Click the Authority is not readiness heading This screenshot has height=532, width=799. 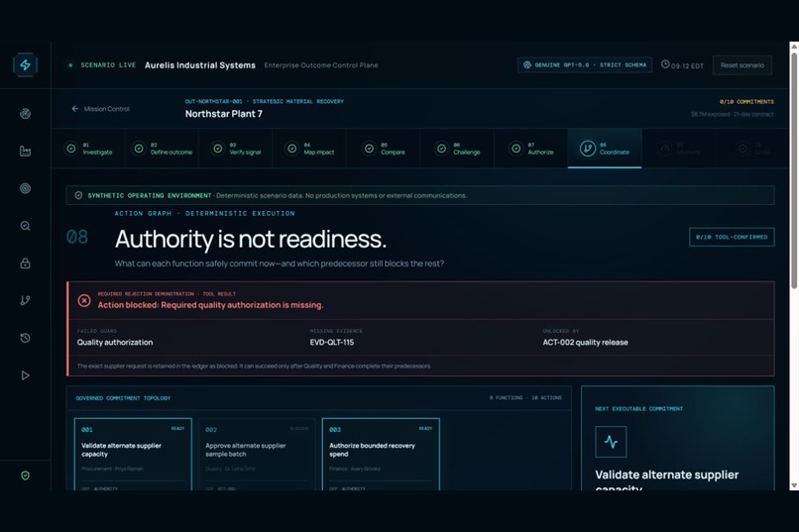click(x=250, y=239)
